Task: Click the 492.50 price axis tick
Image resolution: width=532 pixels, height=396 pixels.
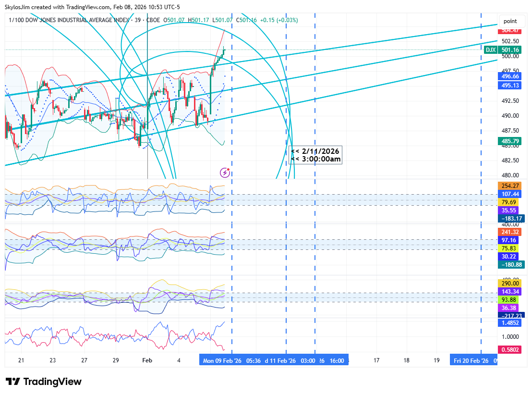Action: (510, 101)
